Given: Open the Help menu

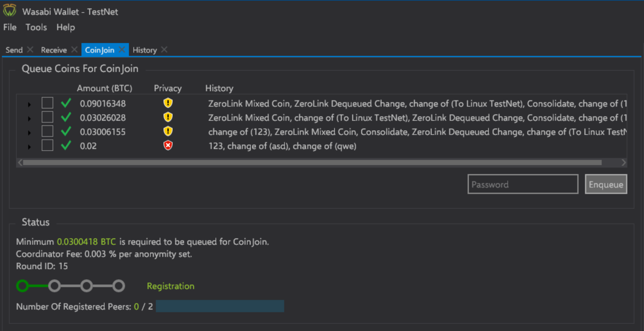Looking at the screenshot, I should click(65, 27).
